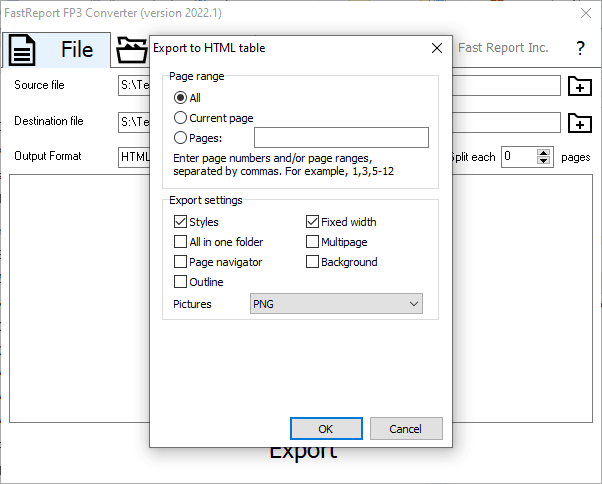The height and width of the screenshot is (484, 602).
Task: Expand the Pictures PNG dropdown
Action: tap(336, 304)
